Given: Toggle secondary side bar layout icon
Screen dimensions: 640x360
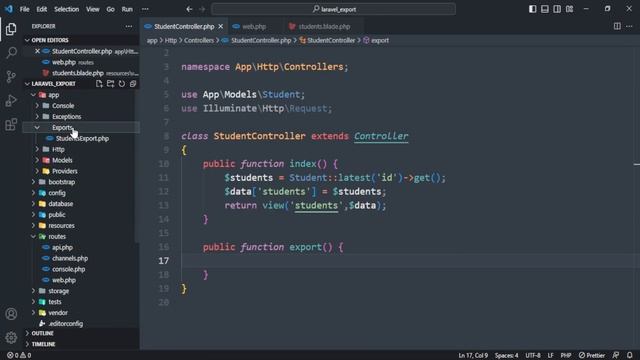Looking at the screenshot, I should click(557, 9).
